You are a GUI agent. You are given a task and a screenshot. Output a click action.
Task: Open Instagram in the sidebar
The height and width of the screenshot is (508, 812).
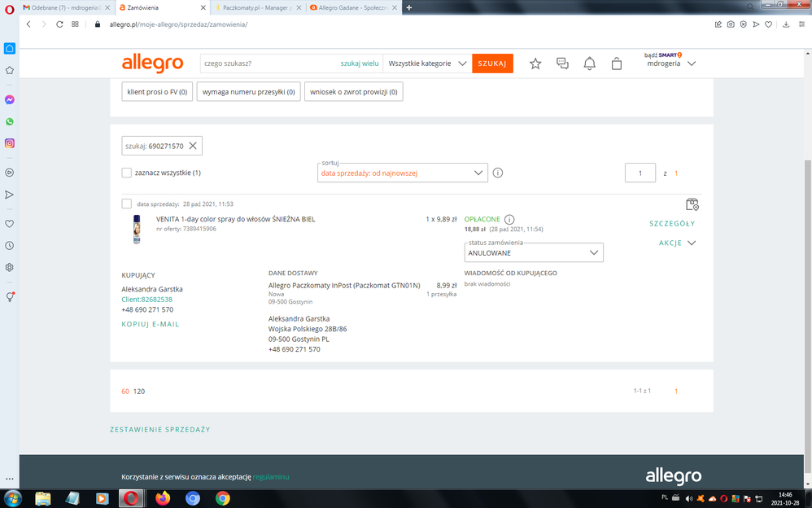[x=9, y=143]
